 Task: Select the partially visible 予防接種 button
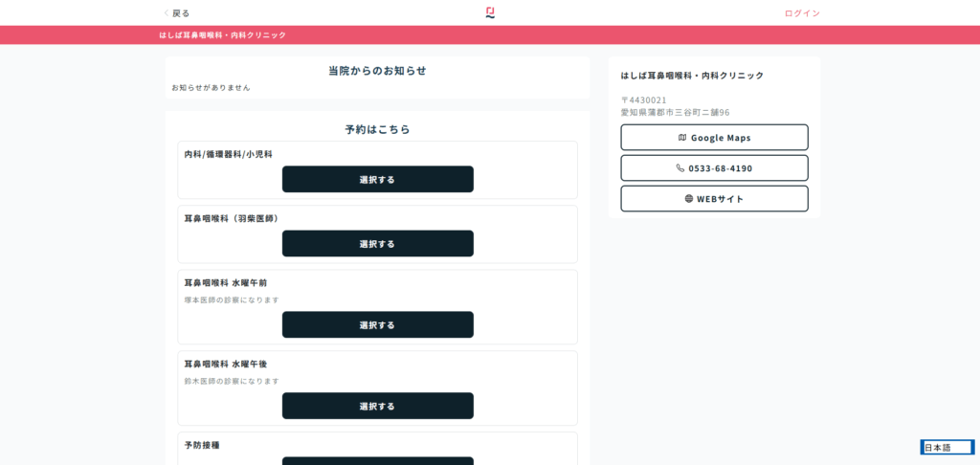377,460
